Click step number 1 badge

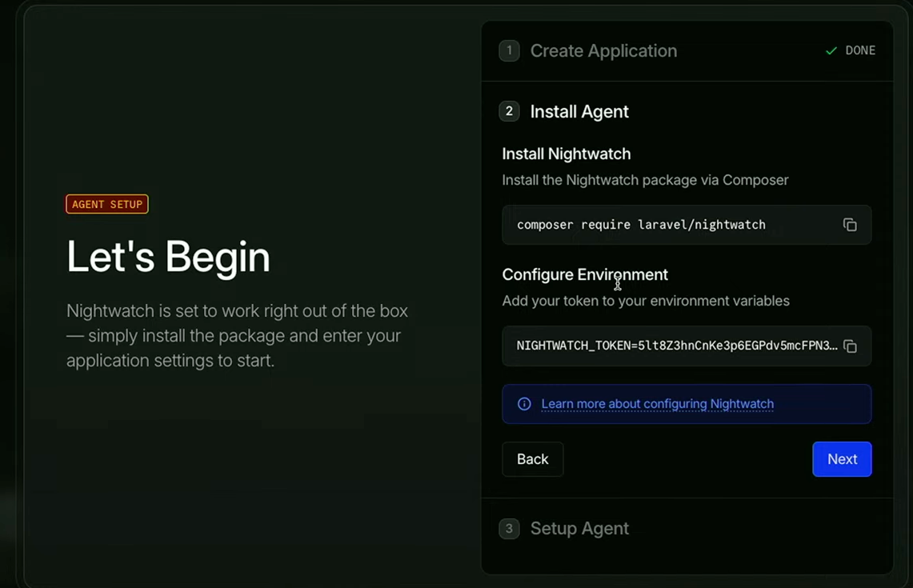509,50
